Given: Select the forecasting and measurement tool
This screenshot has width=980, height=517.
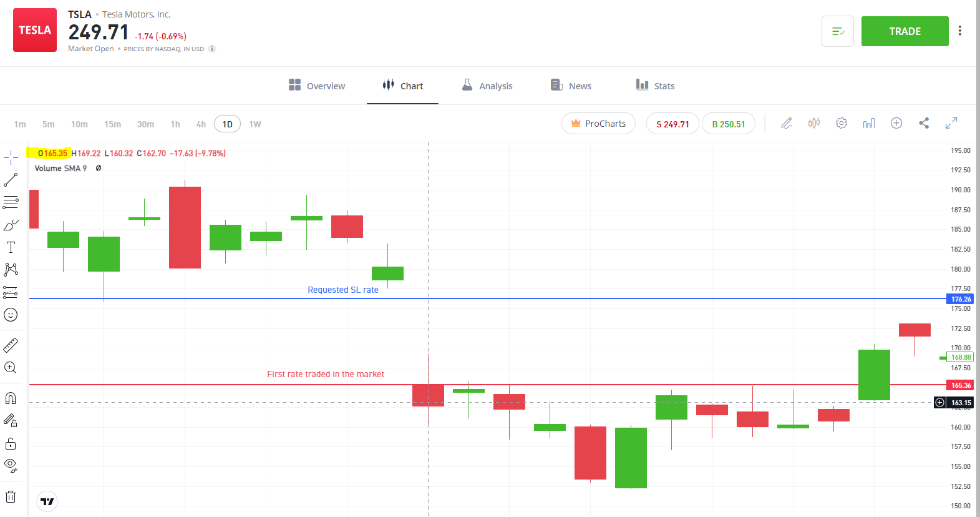Looking at the screenshot, I should tap(11, 292).
